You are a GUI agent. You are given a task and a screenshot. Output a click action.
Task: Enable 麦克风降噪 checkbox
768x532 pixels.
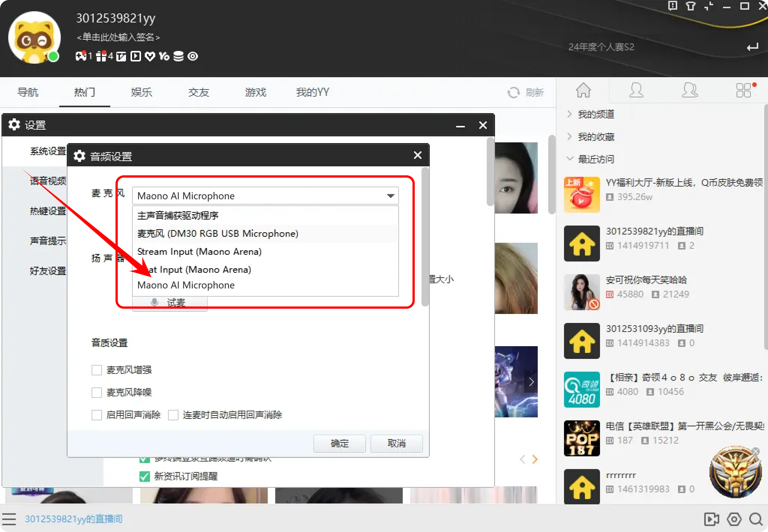tap(97, 393)
